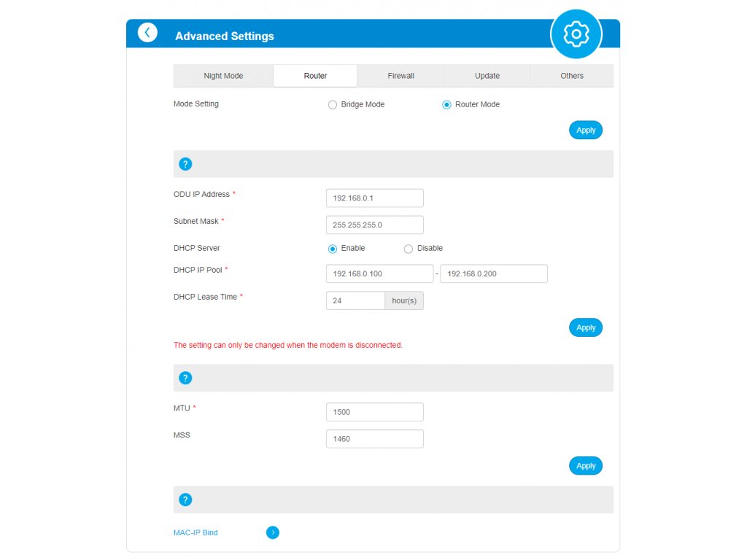Viewport: 747px width, 560px height.
Task: Go back using the arrow icon
Action: coord(147,32)
